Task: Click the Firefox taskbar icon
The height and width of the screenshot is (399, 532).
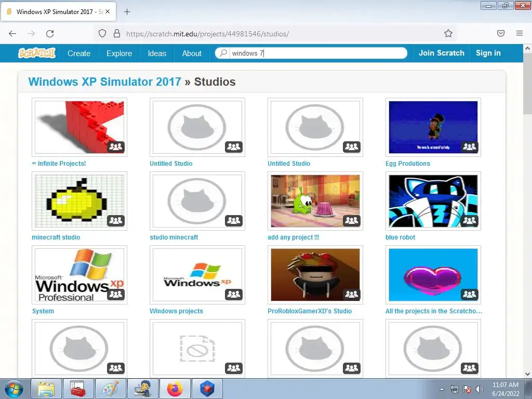Action: click(x=175, y=389)
